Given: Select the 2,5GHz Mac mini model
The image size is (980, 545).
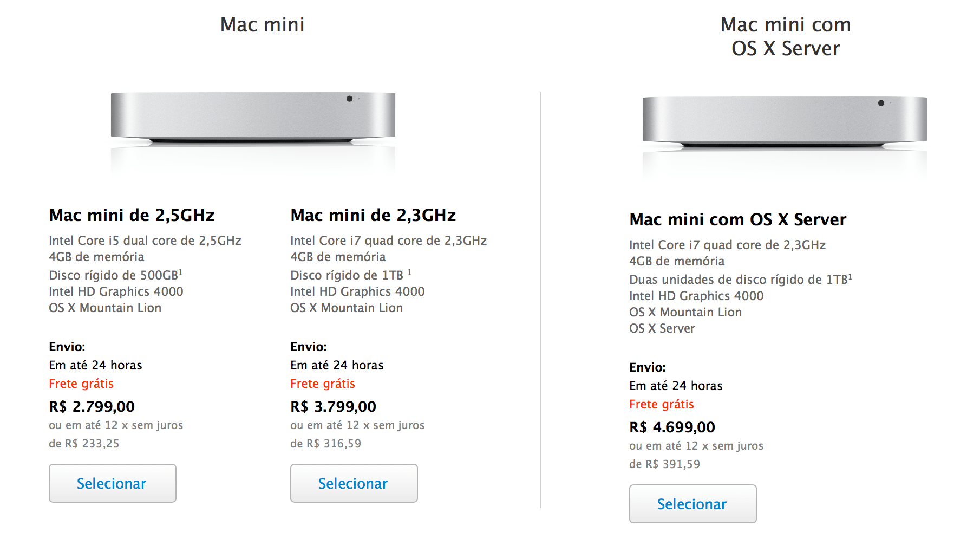Looking at the screenshot, I should (112, 483).
